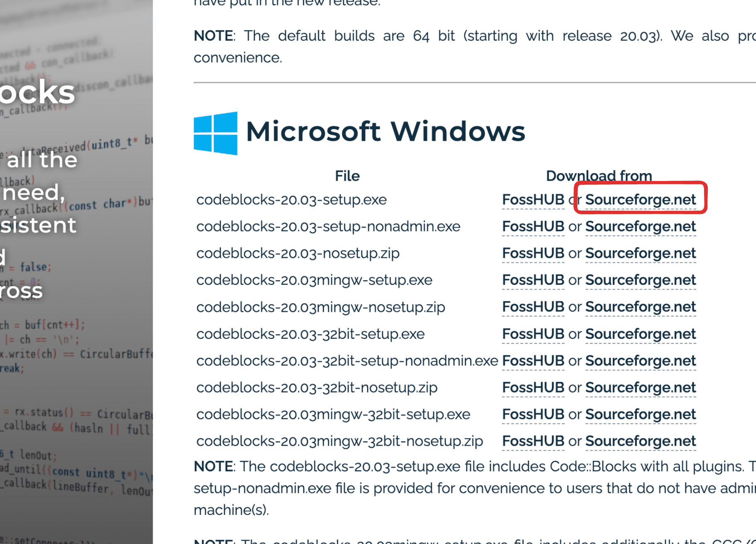756x544 pixels.
Task: Open FossHUB link for codeblocks-20.03-nosetup.zip
Action: [533, 253]
